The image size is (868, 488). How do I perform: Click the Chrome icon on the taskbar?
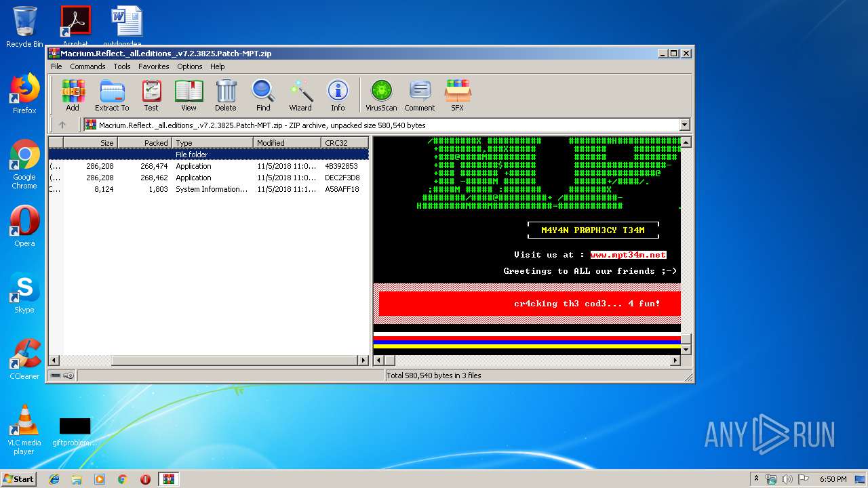point(123,479)
